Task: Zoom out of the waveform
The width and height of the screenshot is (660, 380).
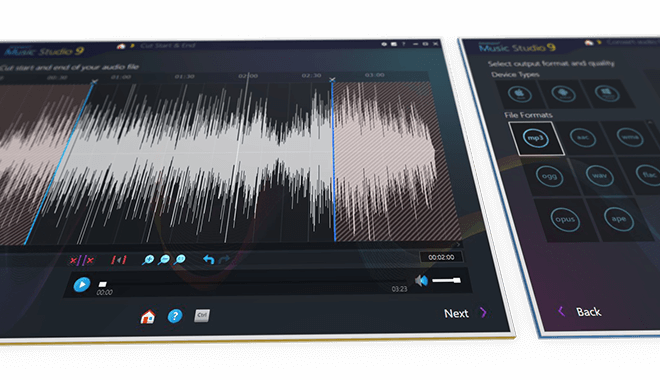Action: (x=164, y=260)
